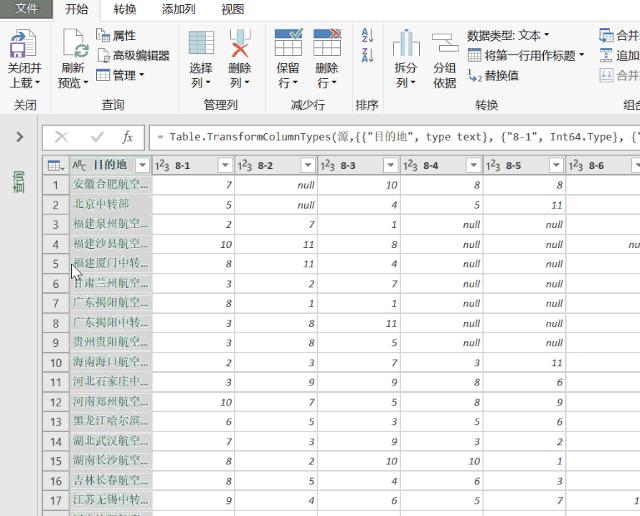Open Properties (属性) in the query group
The image size is (640, 516).
[116, 36]
